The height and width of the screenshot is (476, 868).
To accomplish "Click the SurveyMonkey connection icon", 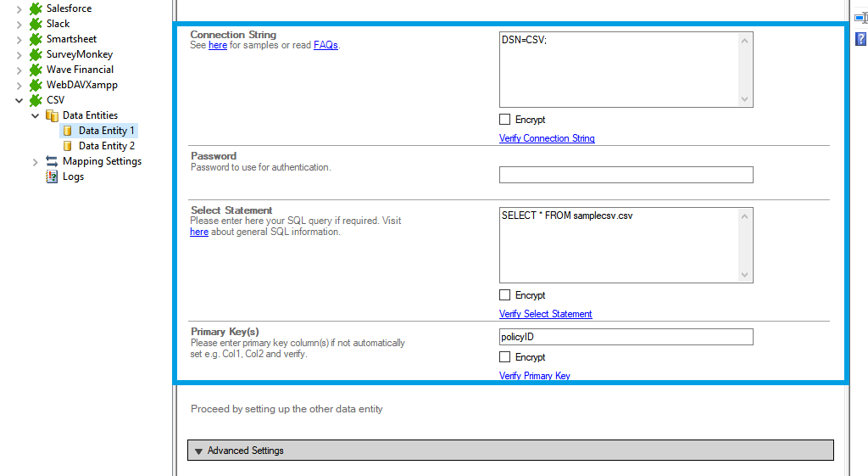I will [x=36, y=54].
